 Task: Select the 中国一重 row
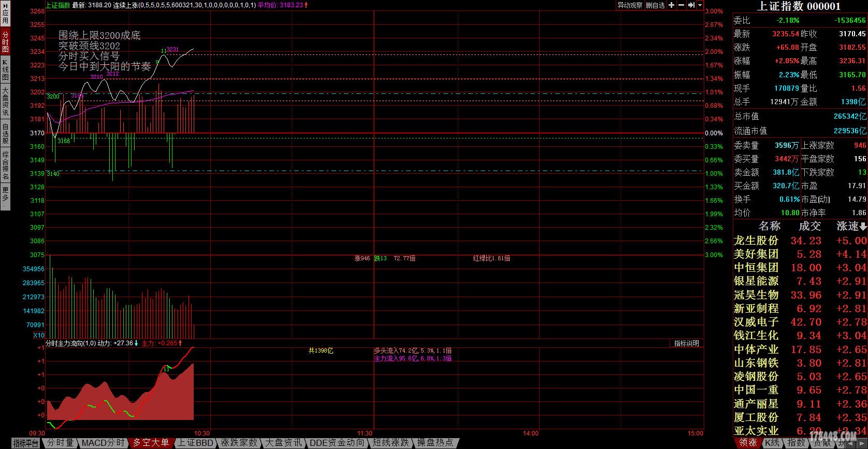pos(800,390)
